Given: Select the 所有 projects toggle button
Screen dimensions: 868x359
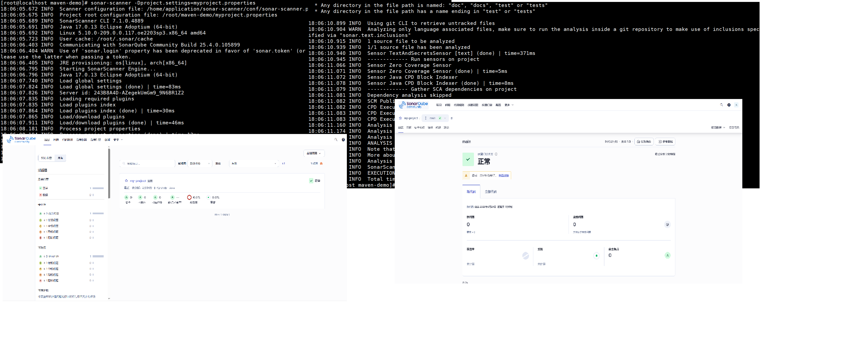Looking at the screenshot, I should 60,158.
